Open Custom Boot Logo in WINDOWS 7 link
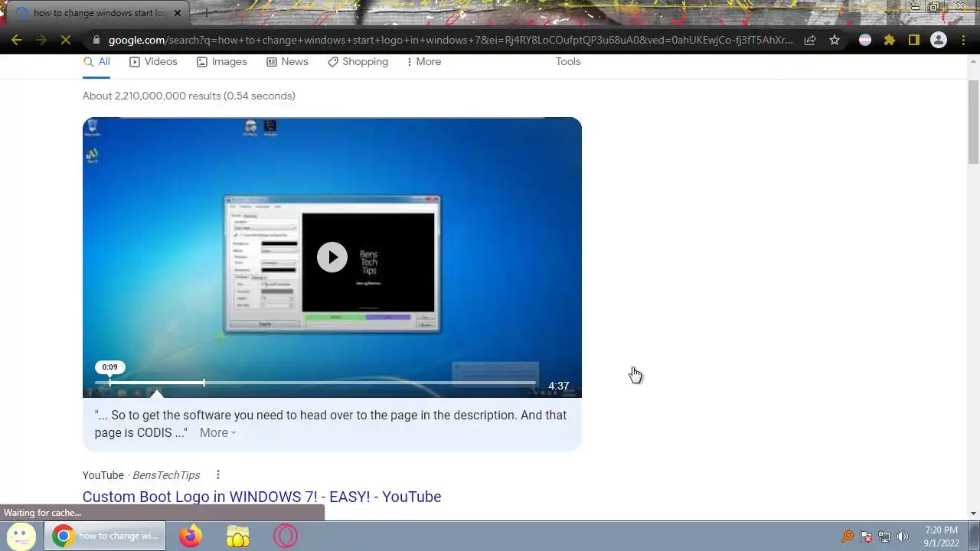980x551 pixels. 262,497
